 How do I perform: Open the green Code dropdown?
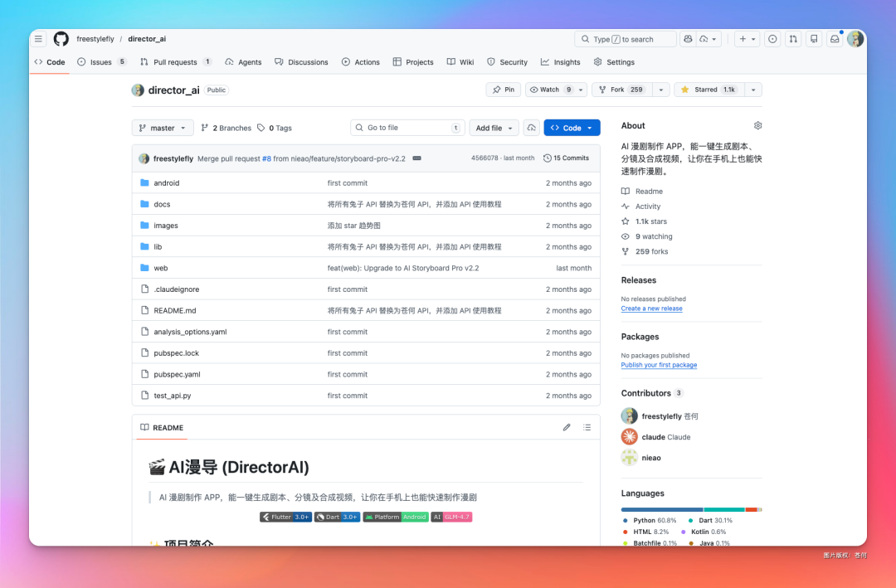click(x=572, y=128)
